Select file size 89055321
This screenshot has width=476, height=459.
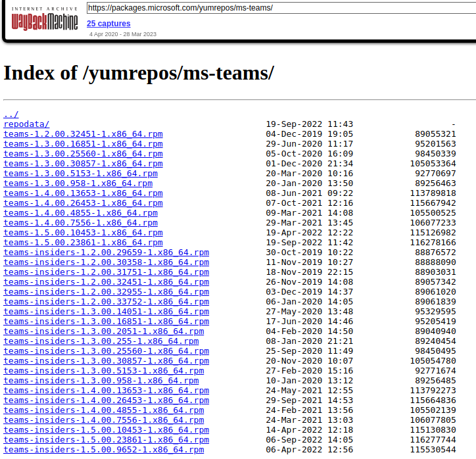[x=435, y=134]
